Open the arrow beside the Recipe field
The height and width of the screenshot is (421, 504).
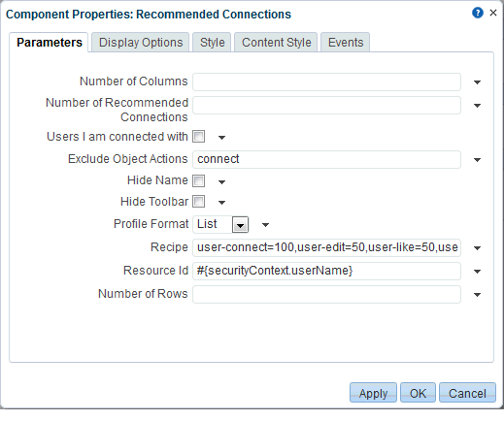pos(477,248)
